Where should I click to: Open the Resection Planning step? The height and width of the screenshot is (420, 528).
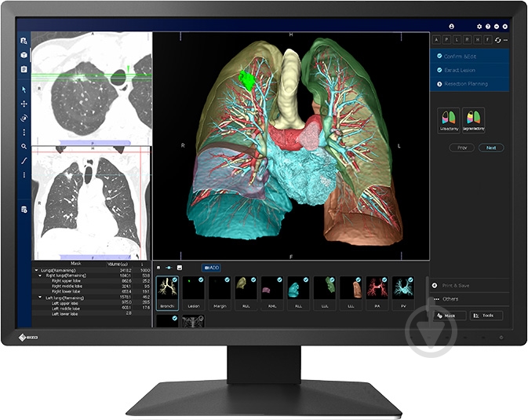point(470,84)
